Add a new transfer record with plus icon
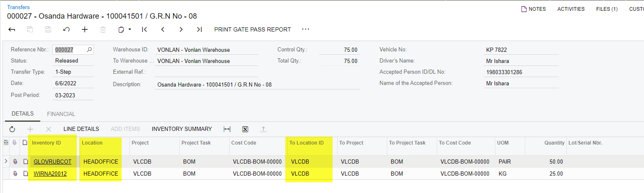The image size is (644, 193). pyautogui.click(x=85, y=30)
